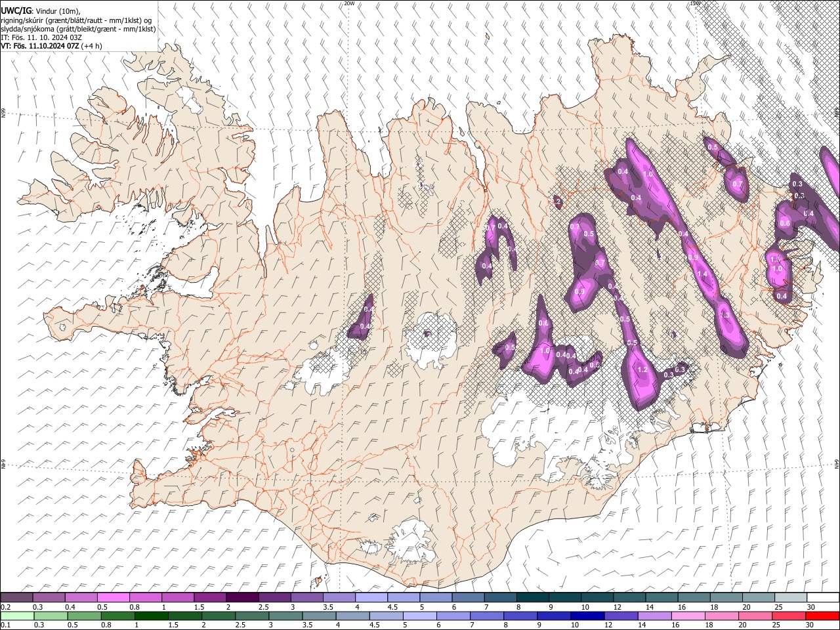Screen dimensions: 840x630
Task: Click the rain scale swatch starting at 9
Action: (554, 616)
